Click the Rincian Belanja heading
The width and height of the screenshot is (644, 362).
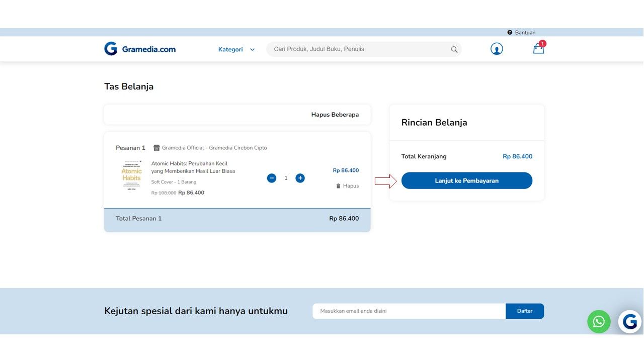[434, 123]
